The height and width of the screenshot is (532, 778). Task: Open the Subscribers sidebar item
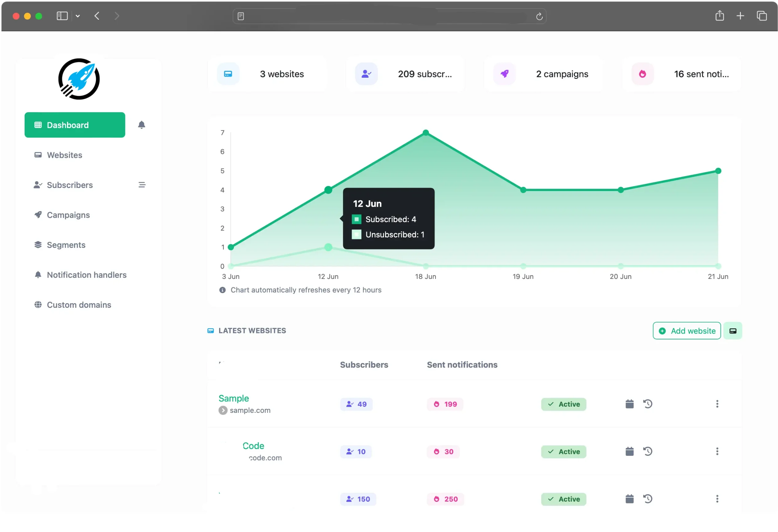(x=63, y=185)
